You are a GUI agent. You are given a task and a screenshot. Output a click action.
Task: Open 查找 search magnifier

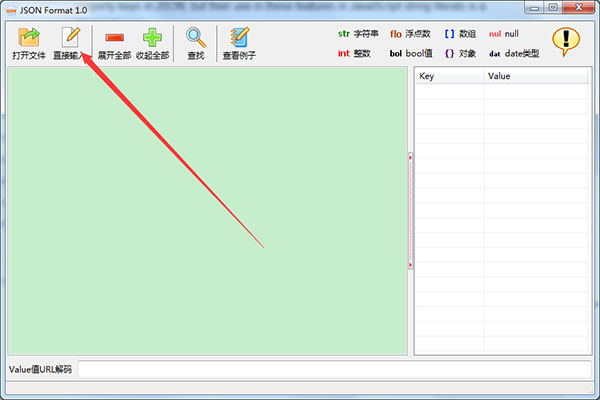pos(196,44)
